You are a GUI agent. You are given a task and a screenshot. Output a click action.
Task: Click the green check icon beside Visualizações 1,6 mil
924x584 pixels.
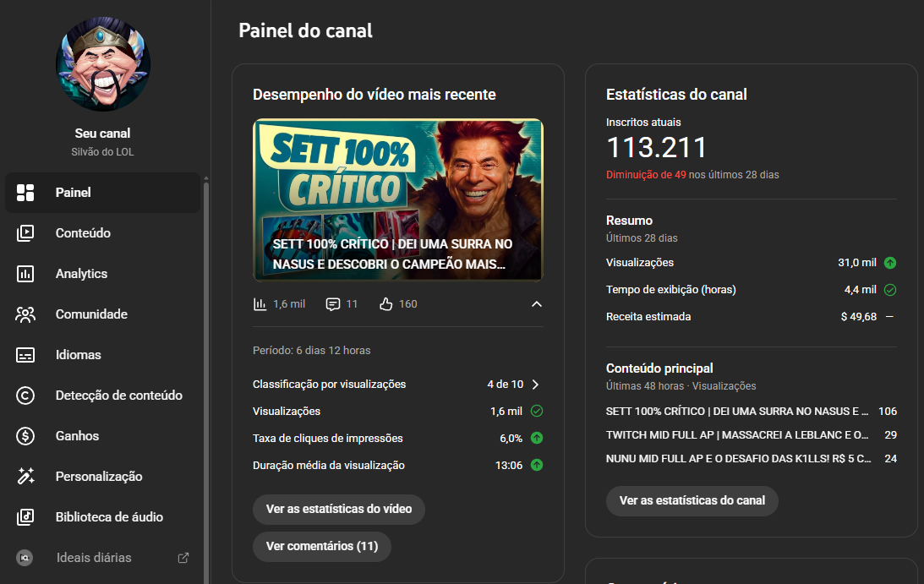[536, 412]
